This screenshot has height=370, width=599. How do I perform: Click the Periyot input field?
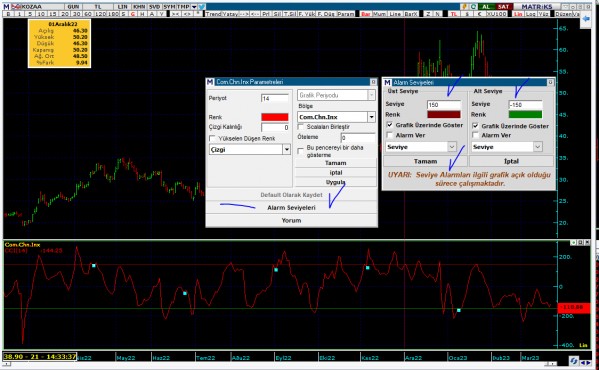coord(275,99)
